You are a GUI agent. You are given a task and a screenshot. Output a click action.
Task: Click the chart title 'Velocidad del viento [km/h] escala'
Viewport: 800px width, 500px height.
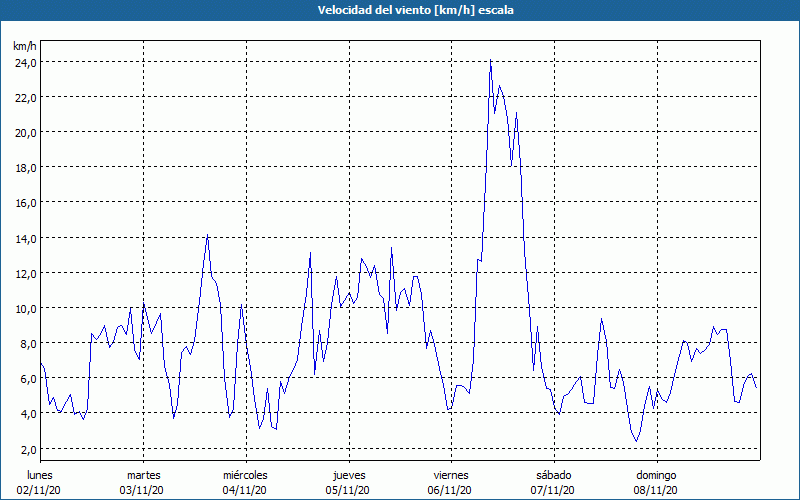[x=415, y=10]
